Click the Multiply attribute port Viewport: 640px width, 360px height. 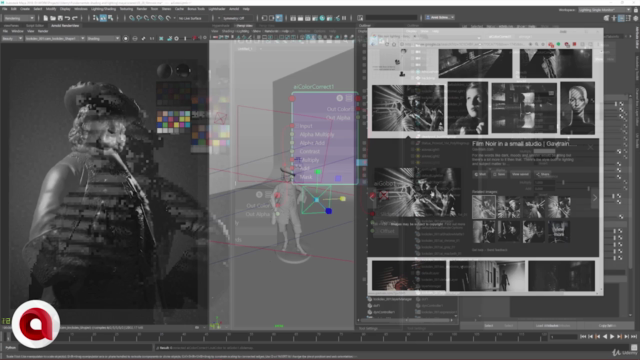[x=292, y=160]
